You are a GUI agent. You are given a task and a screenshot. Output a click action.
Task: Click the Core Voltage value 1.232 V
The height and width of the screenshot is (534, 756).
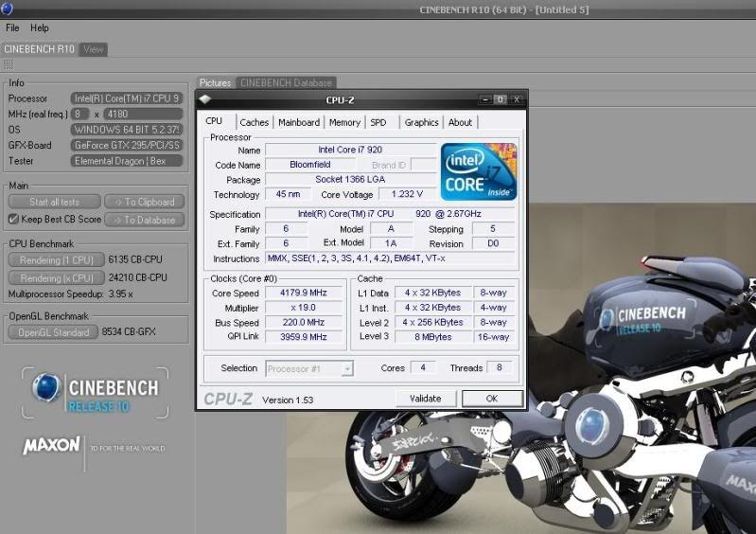408,194
